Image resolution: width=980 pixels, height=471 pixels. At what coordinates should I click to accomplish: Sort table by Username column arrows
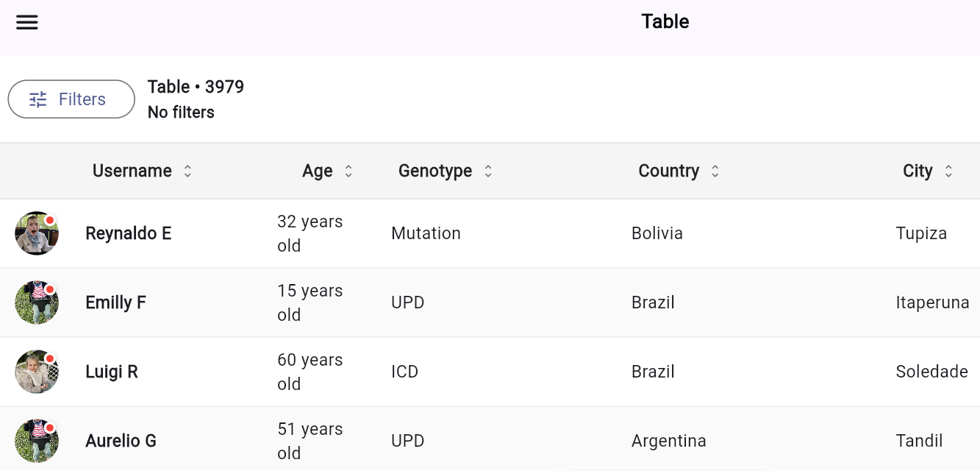click(x=187, y=171)
